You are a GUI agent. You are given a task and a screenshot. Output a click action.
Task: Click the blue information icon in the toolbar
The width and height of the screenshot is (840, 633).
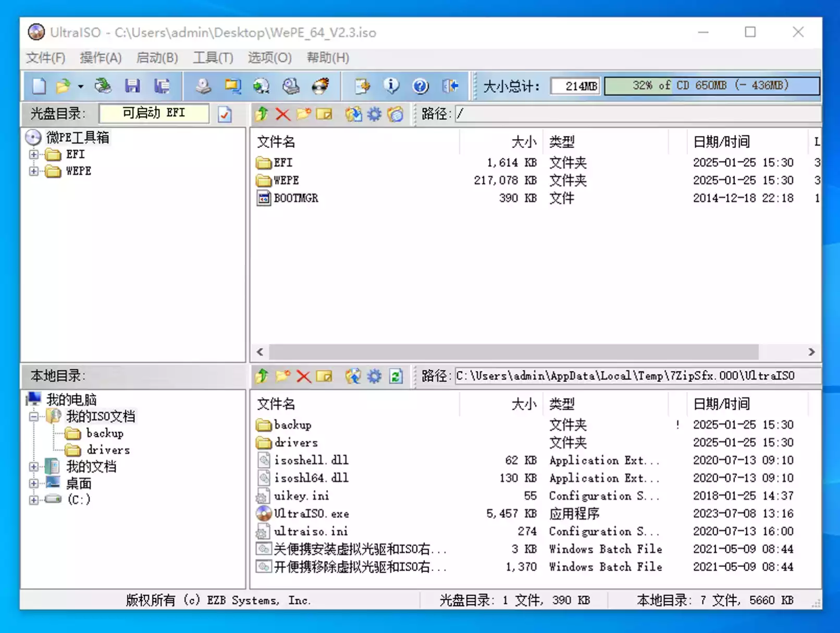(391, 86)
